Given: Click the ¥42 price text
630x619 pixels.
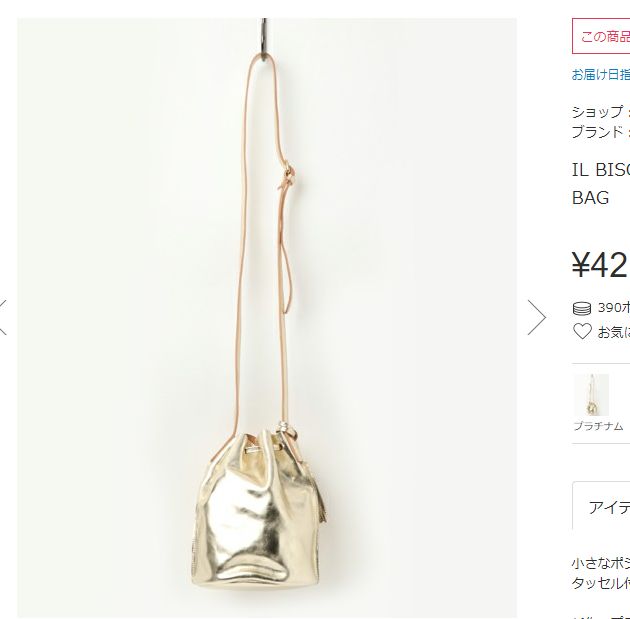Looking at the screenshot, I should pos(600,265).
